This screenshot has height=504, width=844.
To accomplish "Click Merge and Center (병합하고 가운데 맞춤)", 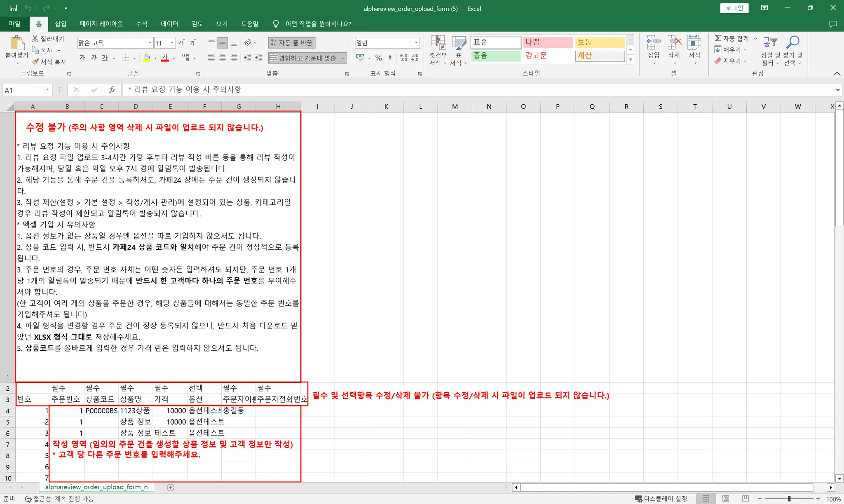I will click(x=304, y=58).
